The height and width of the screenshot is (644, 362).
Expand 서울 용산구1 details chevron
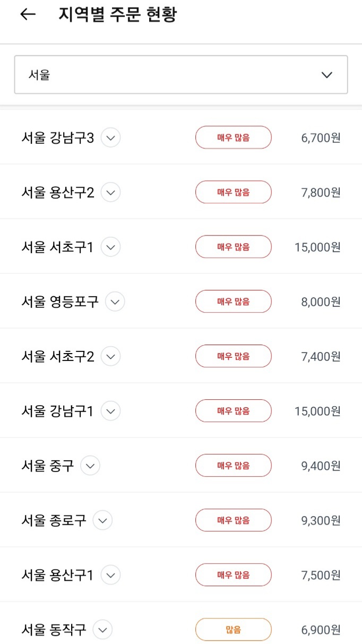pyautogui.click(x=110, y=575)
